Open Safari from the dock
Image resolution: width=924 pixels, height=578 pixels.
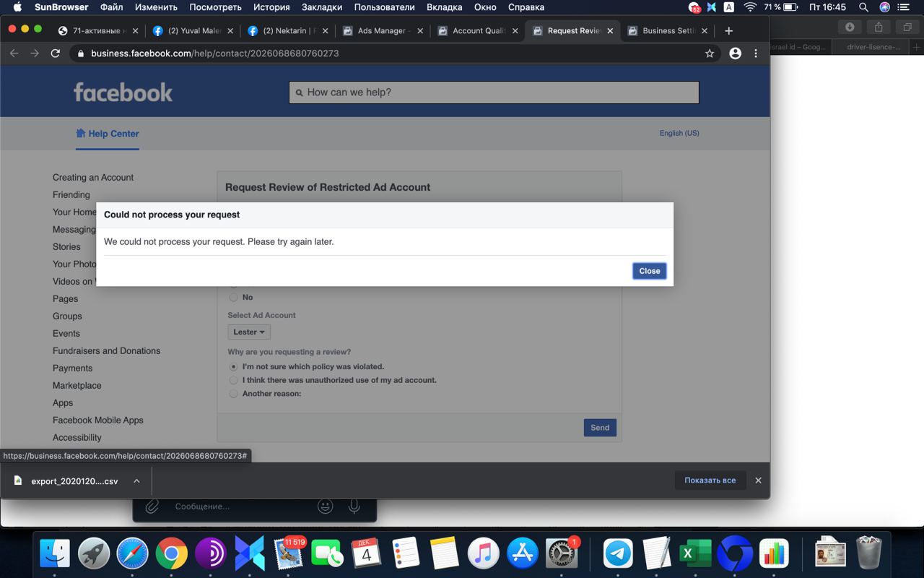133,555
